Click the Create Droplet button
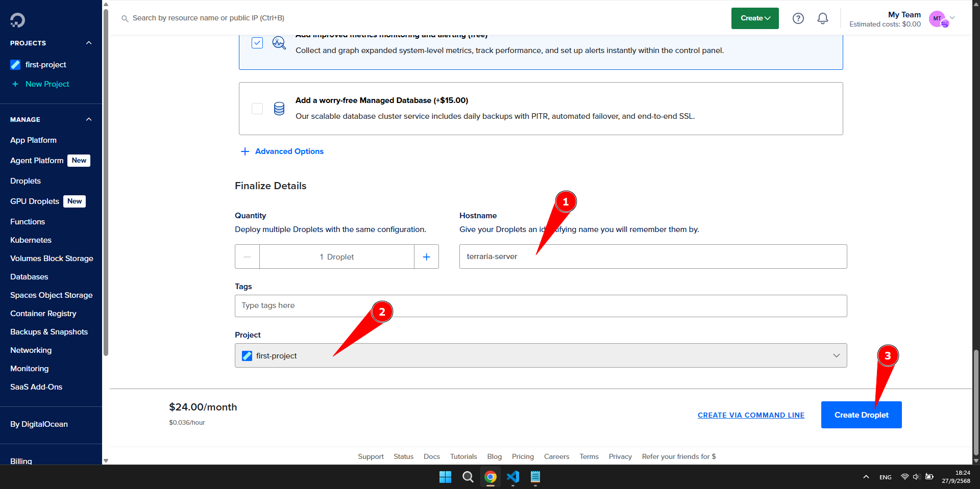Viewport: 980px width, 489px height. click(x=861, y=415)
